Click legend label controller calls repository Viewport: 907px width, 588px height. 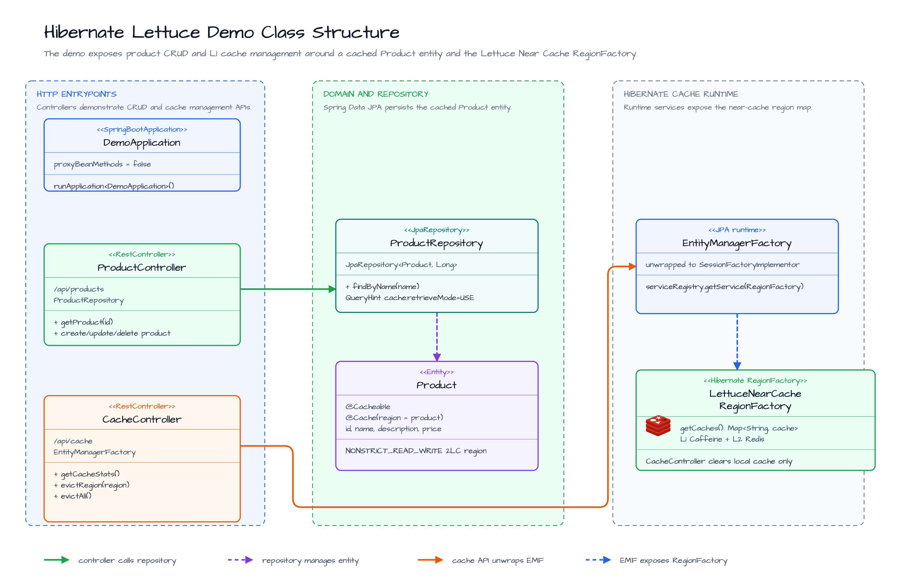[x=127, y=560]
